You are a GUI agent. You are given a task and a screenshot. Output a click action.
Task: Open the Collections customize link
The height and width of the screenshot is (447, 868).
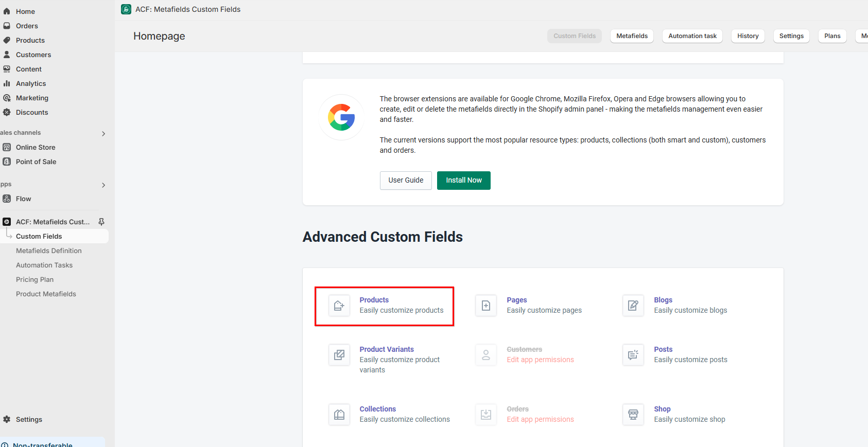(378, 409)
